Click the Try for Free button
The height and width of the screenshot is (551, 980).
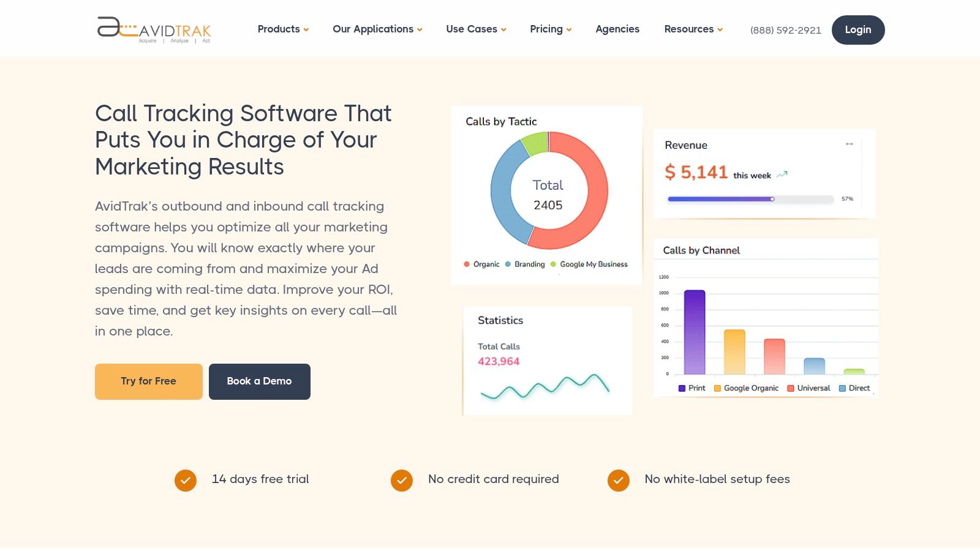click(x=148, y=381)
